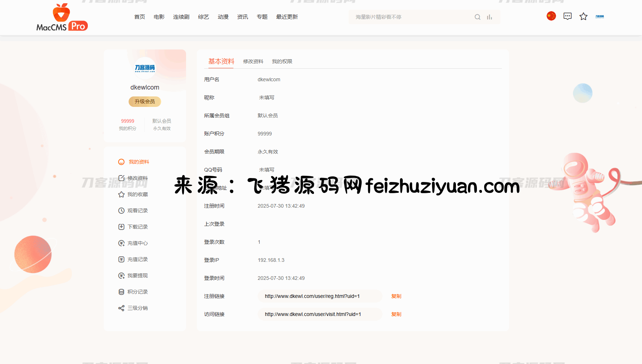Viewport: 642px width, 364px height.
Task: Open the user avatar in header
Action: [x=599, y=17]
